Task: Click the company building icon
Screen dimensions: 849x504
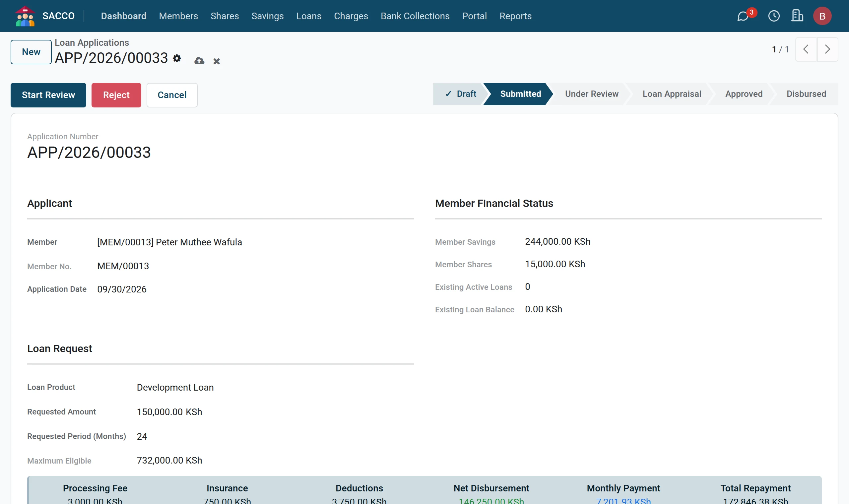Action: pos(797,16)
